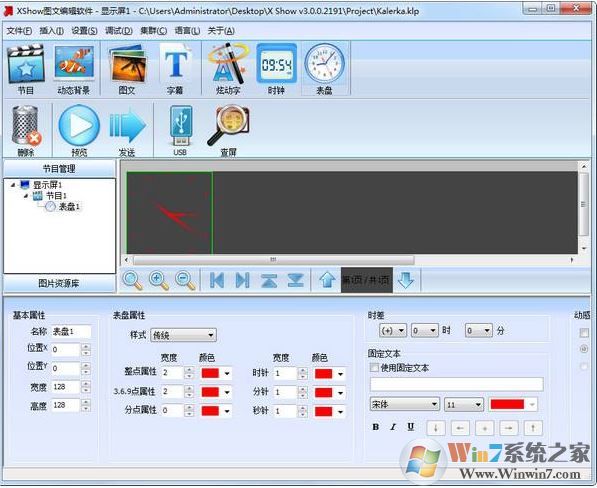This screenshot has height=488, width=597.
Task: Insert a 炫动字 animated text area
Action: tap(228, 69)
